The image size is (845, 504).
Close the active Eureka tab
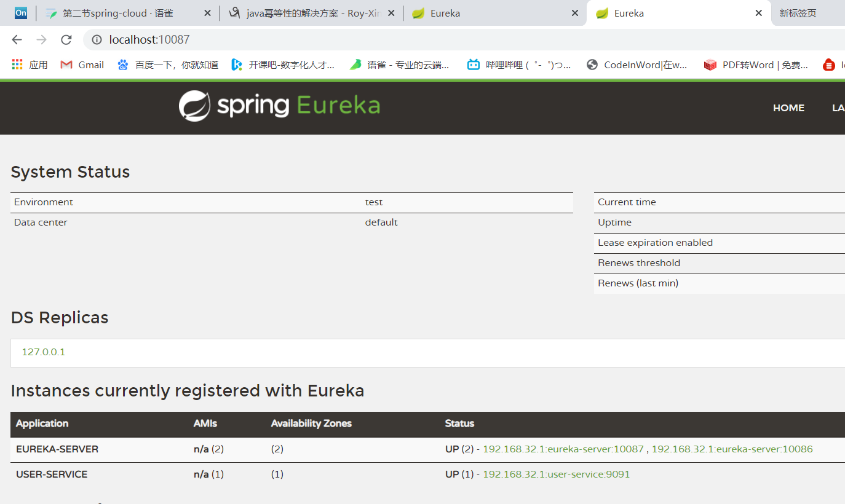(759, 13)
